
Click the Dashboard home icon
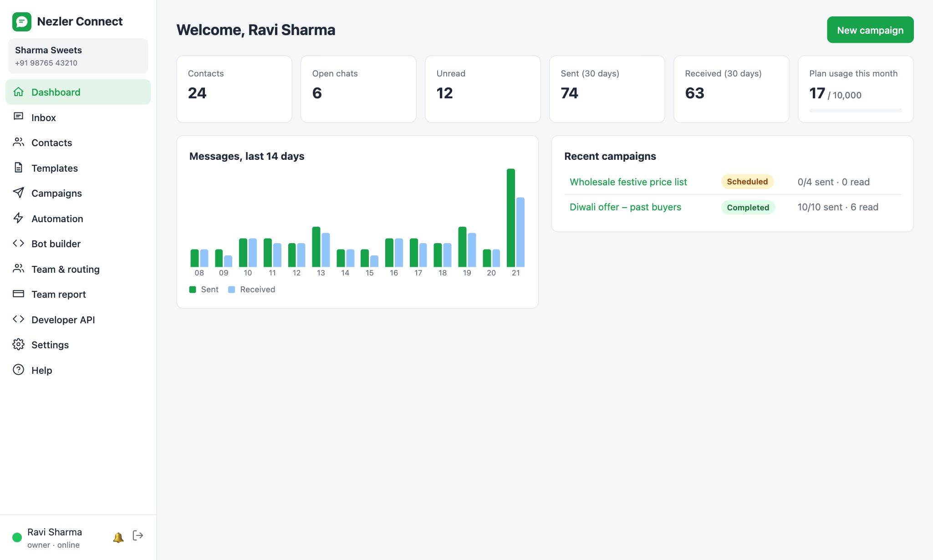tap(18, 92)
